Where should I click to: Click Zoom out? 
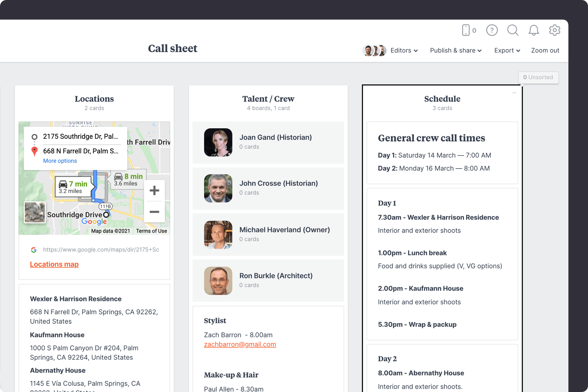pyautogui.click(x=545, y=51)
